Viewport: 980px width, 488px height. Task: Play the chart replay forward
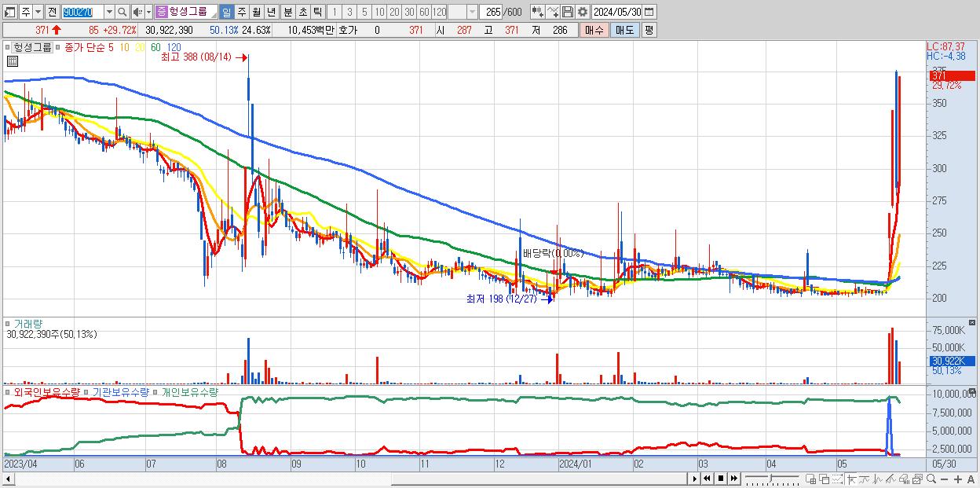694,479
